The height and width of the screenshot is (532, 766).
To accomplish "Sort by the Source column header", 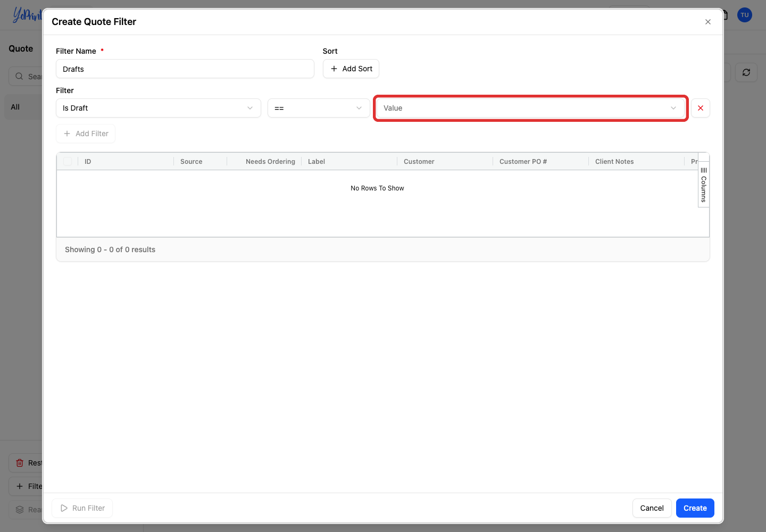I will tap(200, 161).
